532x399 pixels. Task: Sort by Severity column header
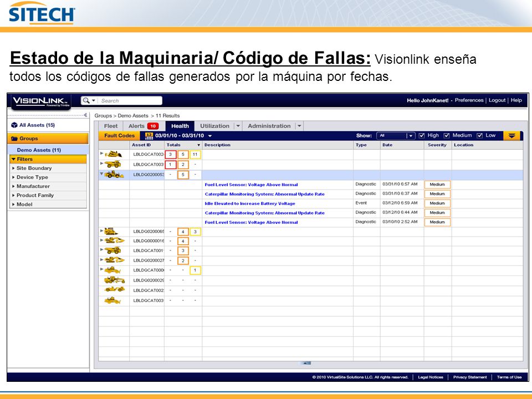click(437, 145)
